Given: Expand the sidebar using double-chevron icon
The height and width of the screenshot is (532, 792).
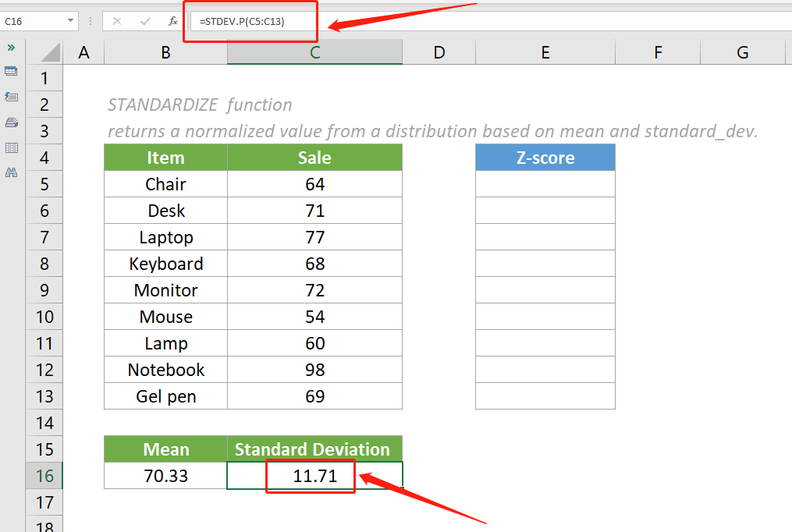Looking at the screenshot, I should click(11, 48).
